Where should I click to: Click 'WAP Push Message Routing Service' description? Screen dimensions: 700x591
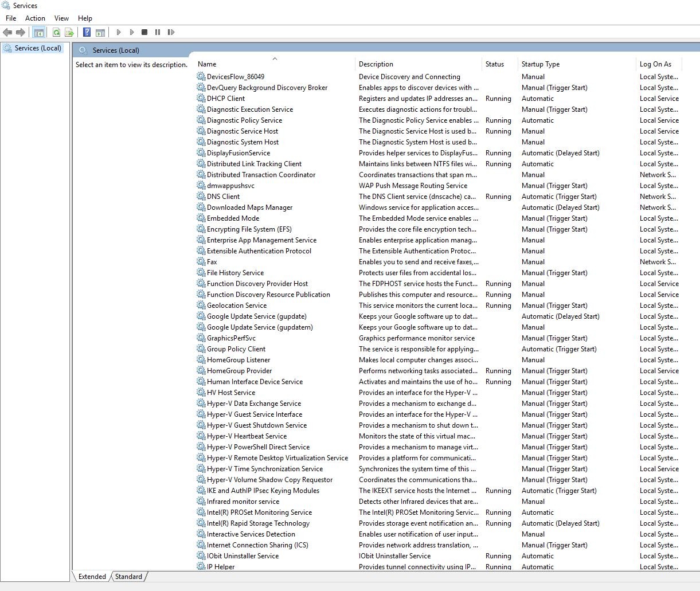coord(413,185)
